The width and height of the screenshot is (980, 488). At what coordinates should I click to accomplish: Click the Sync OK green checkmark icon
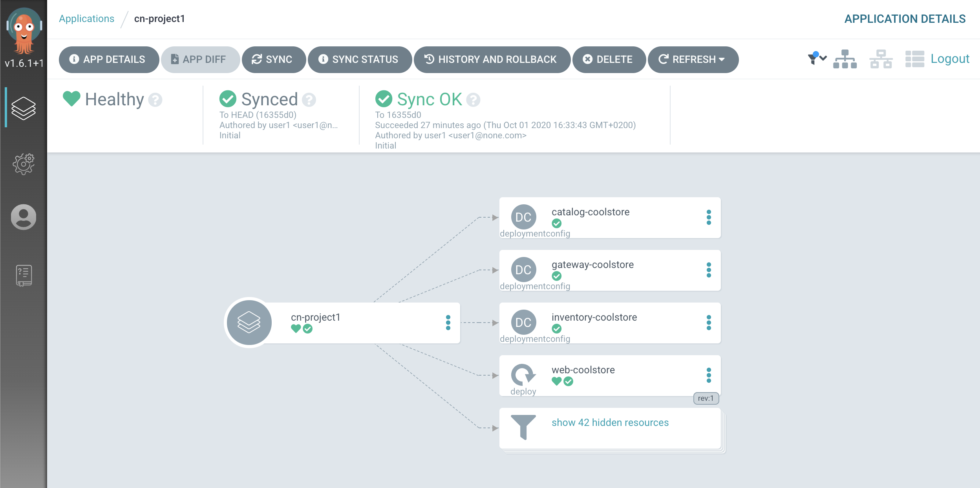384,99
